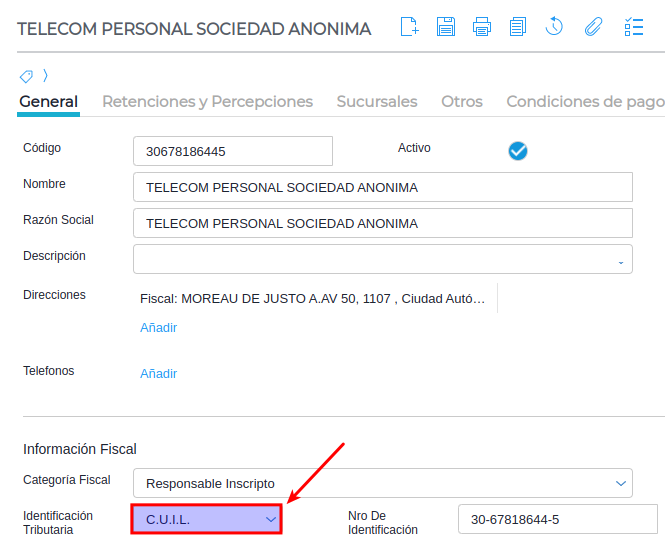Click the Razón Social text field
665x550 pixels.
(382, 223)
